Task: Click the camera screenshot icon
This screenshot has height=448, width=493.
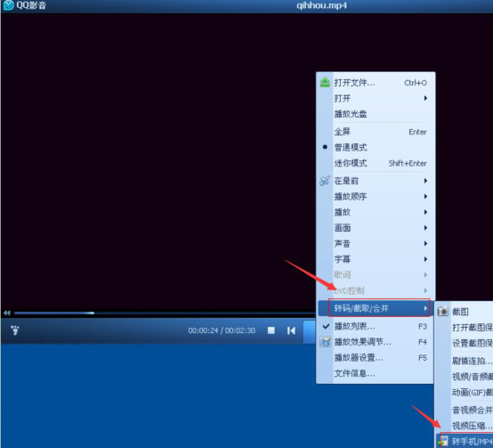Action: (442, 312)
